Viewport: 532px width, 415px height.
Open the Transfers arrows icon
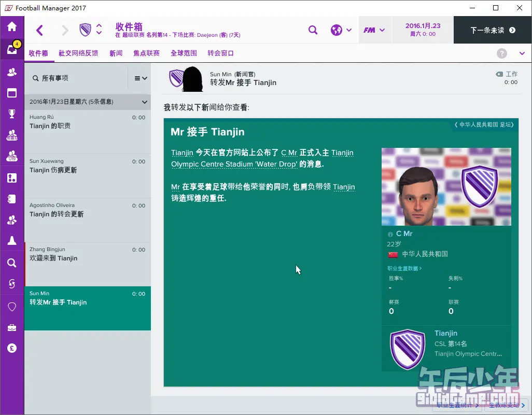tap(12, 283)
